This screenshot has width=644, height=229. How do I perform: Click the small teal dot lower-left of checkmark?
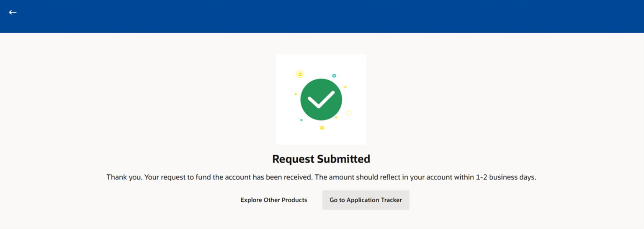301,120
